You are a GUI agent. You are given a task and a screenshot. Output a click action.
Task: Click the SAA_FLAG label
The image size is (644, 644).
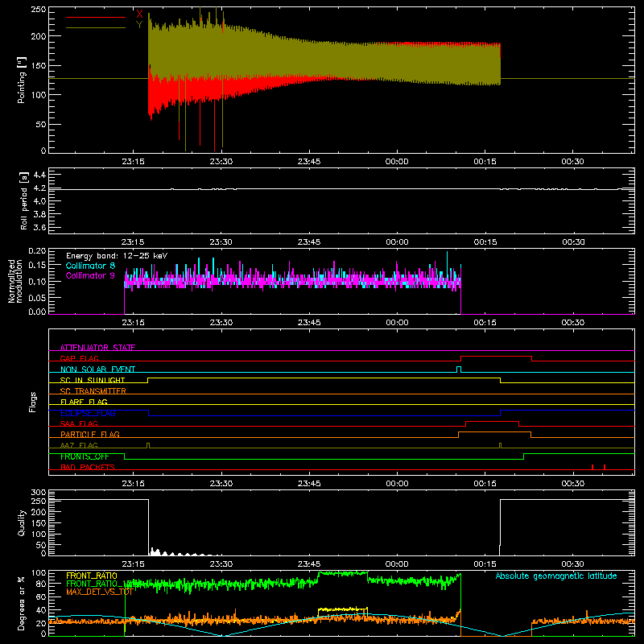(x=79, y=423)
